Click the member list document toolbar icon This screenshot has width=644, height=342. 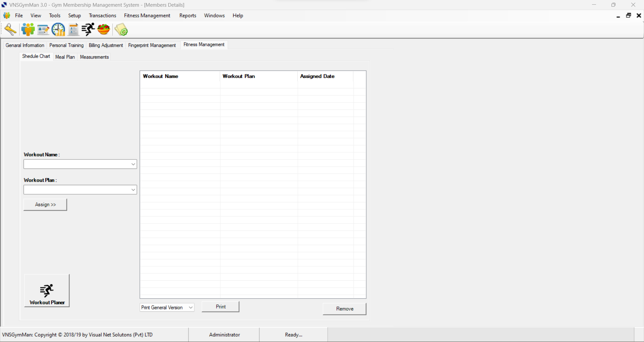[73, 29]
